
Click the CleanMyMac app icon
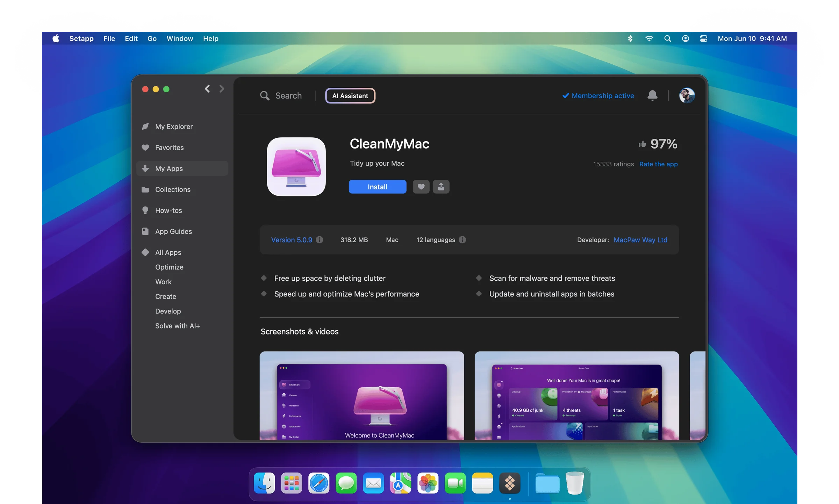point(296,167)
